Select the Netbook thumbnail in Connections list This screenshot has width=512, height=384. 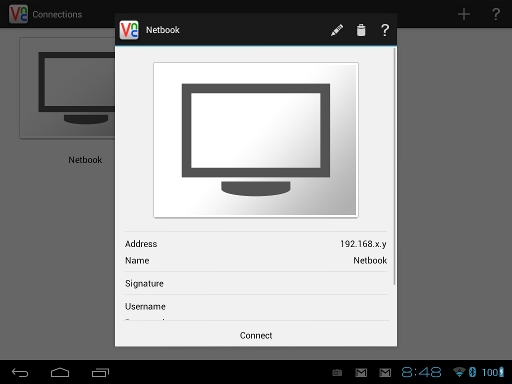click(x=67, y=88)
